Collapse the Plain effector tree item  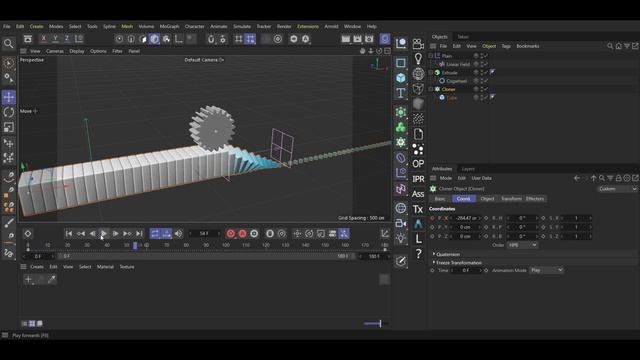point(431,56)
